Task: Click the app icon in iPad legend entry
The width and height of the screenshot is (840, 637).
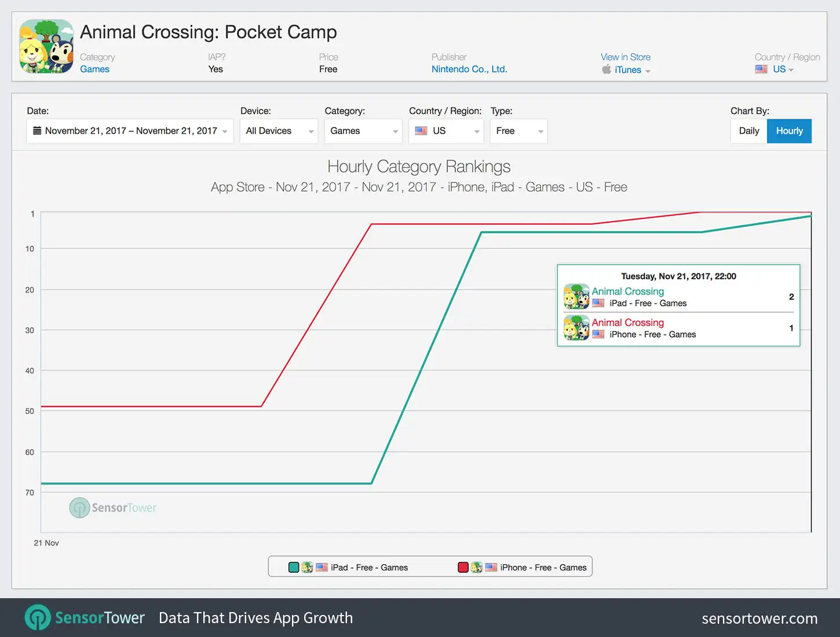Action: [307, 568]
